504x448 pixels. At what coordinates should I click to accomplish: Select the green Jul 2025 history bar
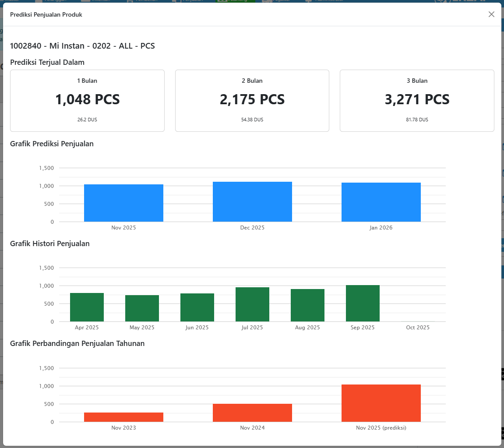pyautogui.click(x=252, y=305)
